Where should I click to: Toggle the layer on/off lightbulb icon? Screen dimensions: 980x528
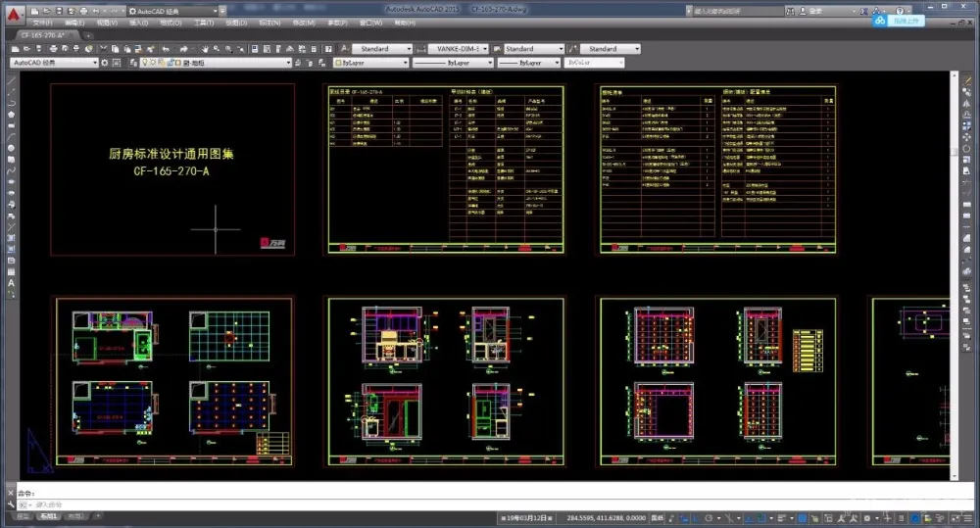[144, 62]
